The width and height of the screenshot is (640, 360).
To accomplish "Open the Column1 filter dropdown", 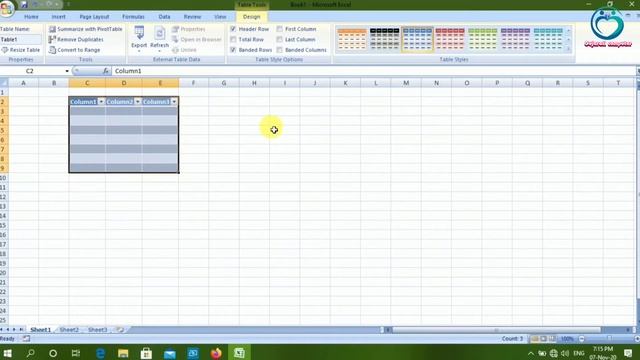I will [101, 102].
